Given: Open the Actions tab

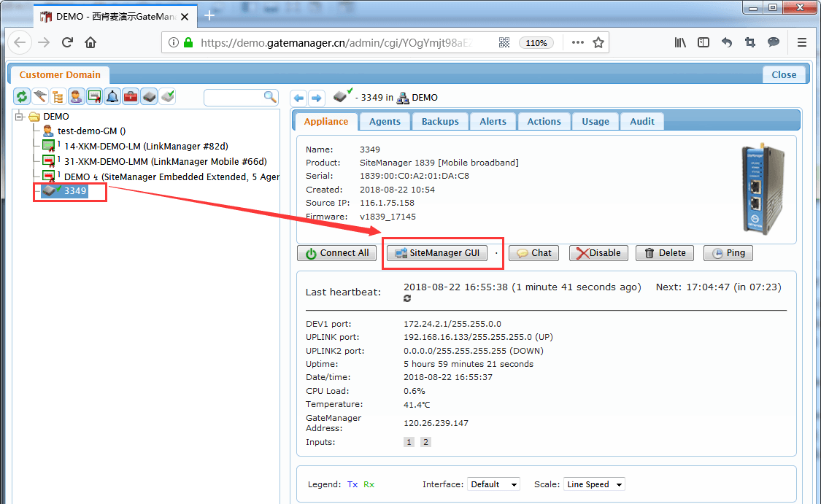Looking at the screenshot, I should [544, 121].
